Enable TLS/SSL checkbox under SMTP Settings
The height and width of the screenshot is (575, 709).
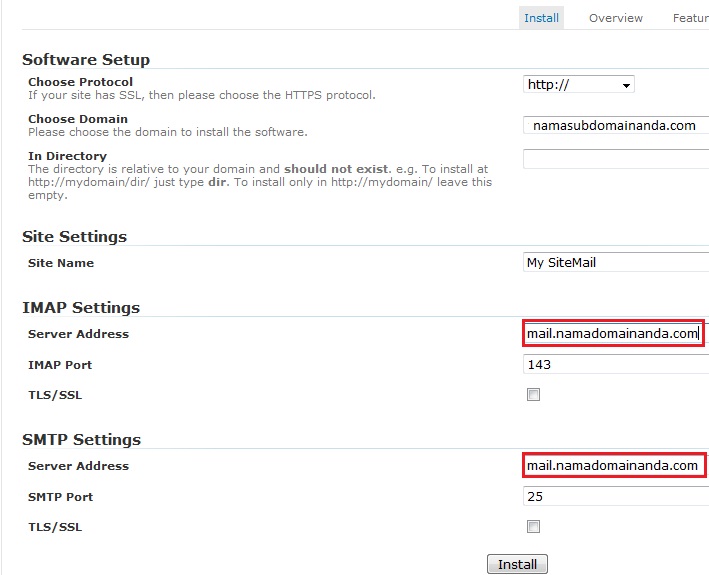(533, 527)
